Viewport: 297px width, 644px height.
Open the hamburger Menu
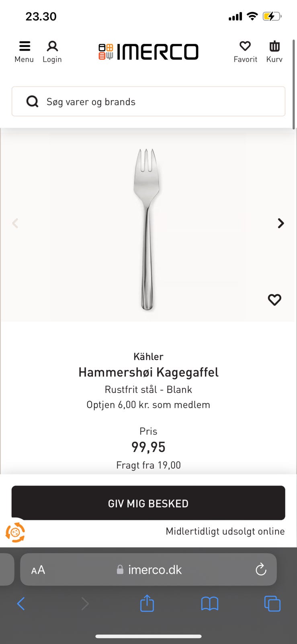[24, 52]
